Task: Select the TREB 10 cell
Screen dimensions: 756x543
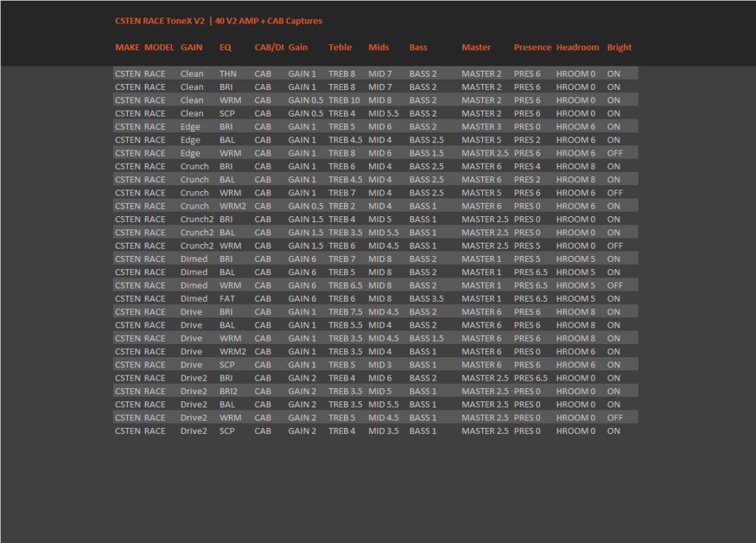Action: coord(344,100)
